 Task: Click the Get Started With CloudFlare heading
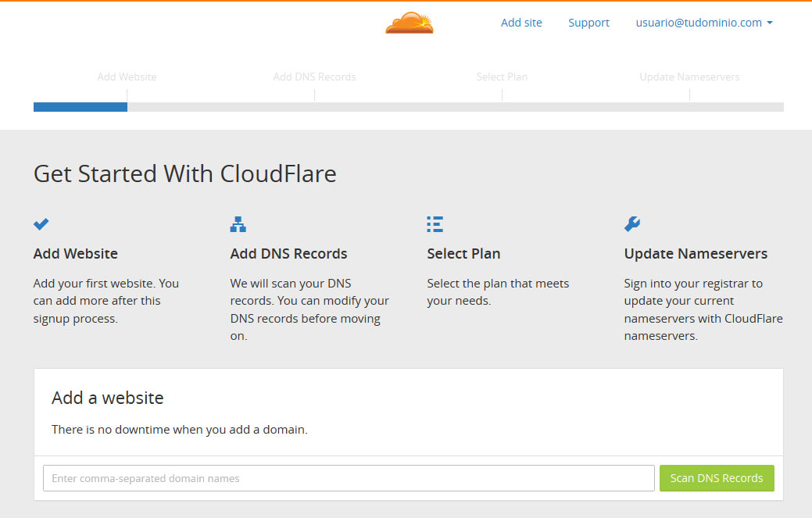185,174
